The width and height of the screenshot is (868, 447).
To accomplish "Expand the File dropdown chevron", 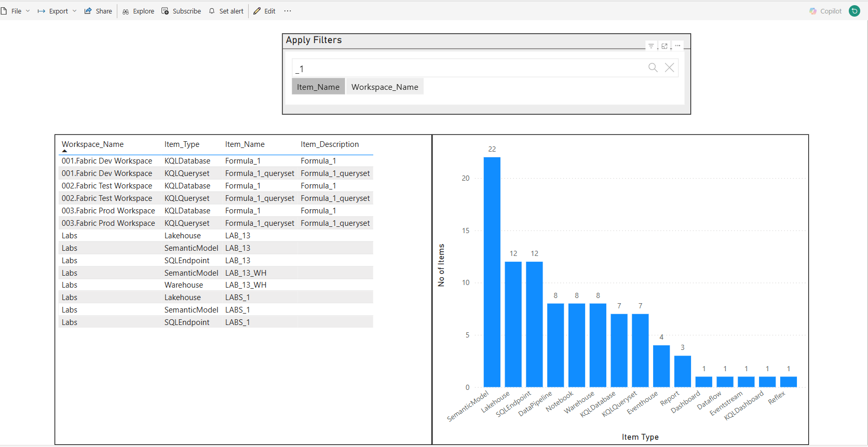I will click(28, 11).
